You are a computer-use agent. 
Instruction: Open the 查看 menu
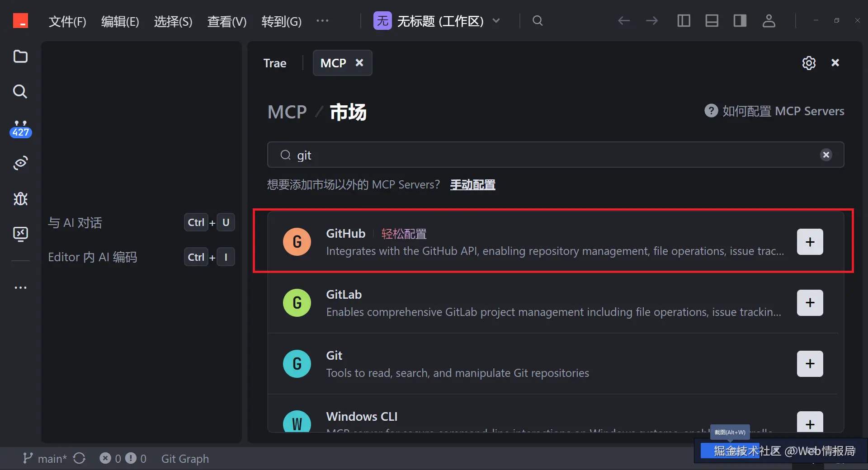pyautogui.click(x=226, y=21)
